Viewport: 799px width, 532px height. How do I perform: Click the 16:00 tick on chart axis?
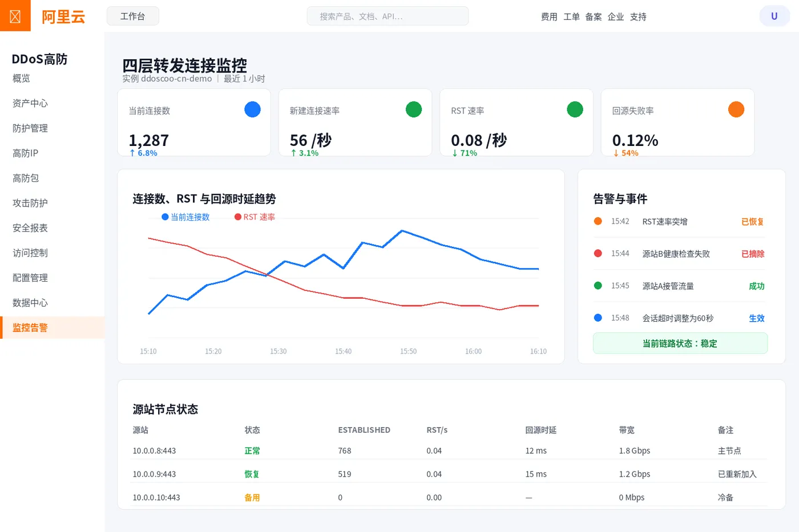(x=473, y=351)
